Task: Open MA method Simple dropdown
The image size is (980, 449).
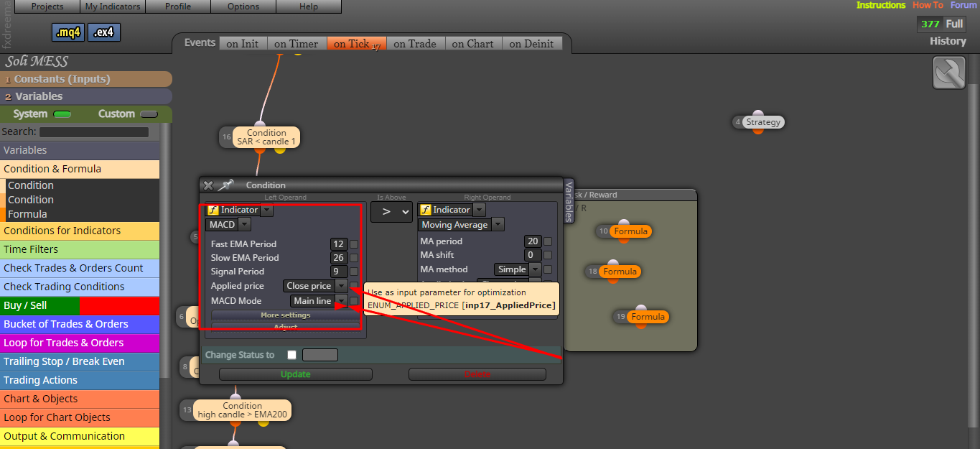Action: (x=535, y=269)
